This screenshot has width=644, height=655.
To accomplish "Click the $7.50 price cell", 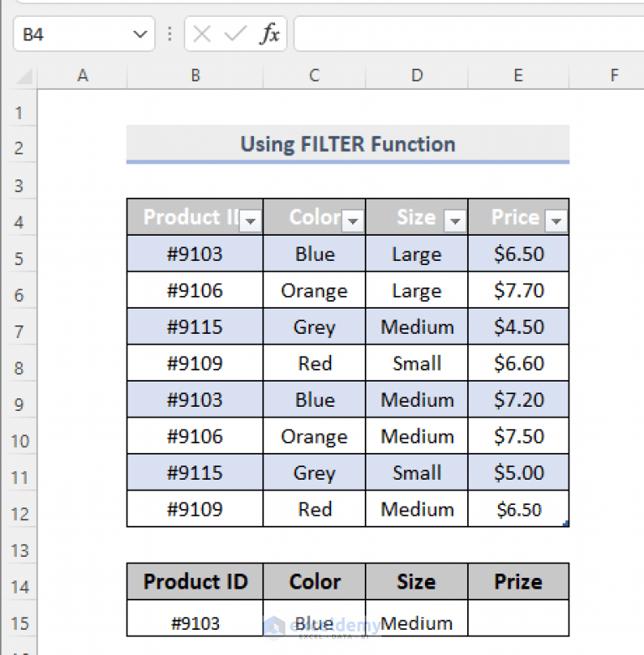I will pos(518,436).
